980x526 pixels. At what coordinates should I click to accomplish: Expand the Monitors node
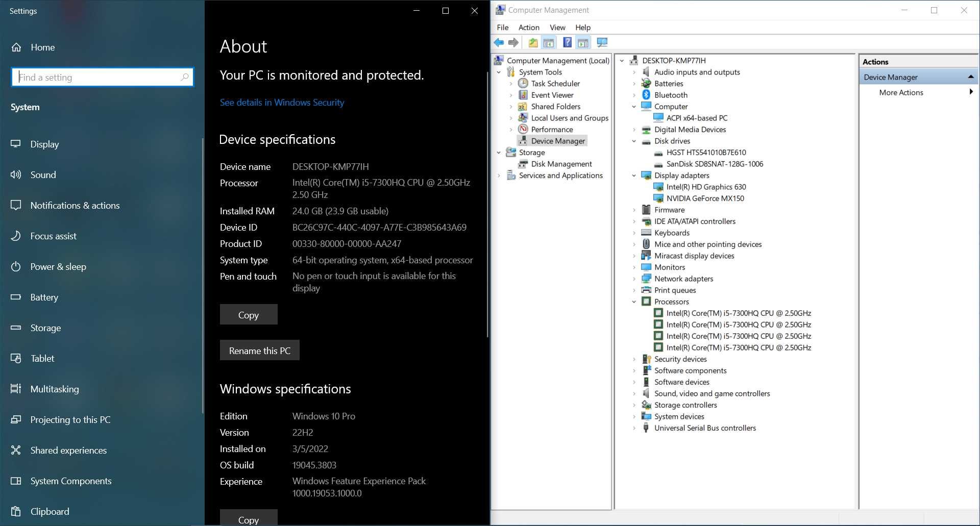tap(634, 267)
